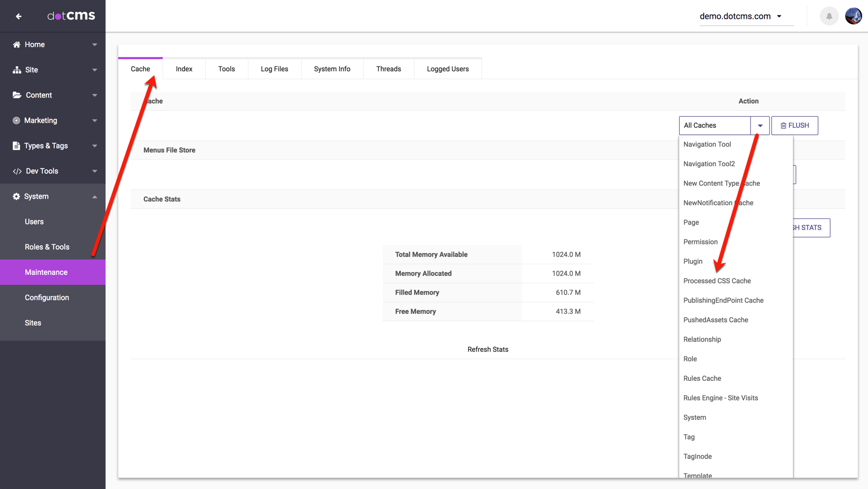Viewport: 868px width, 489px height.
Task: Toggle the All Caches dropdown arrow
Action: [760, 126]
